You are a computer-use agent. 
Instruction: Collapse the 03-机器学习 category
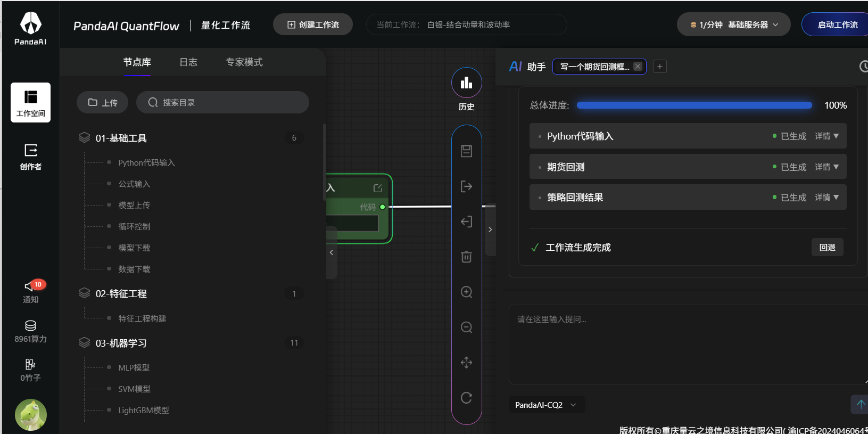pyautogui.click(x=121, y=343)
